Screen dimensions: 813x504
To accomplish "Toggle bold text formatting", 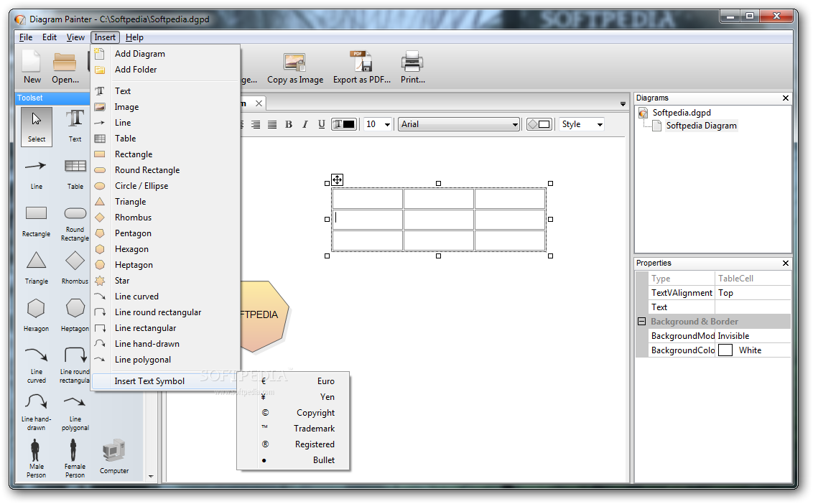I will coord(289,124).
